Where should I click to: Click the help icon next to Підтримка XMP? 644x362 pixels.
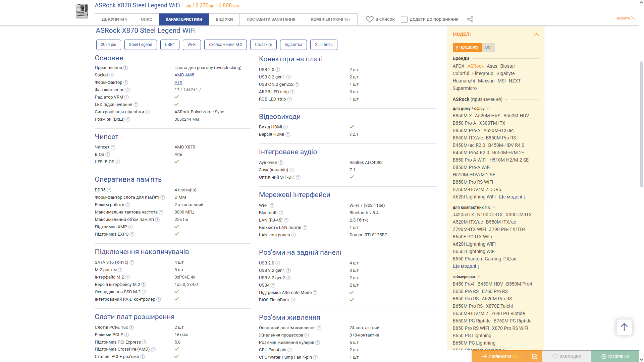click(130, 227)
